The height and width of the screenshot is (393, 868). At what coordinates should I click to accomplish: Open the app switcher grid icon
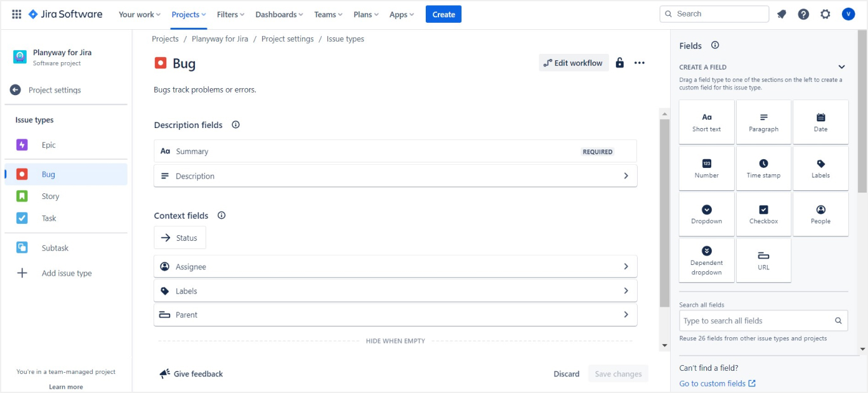[x=16, y=14]
